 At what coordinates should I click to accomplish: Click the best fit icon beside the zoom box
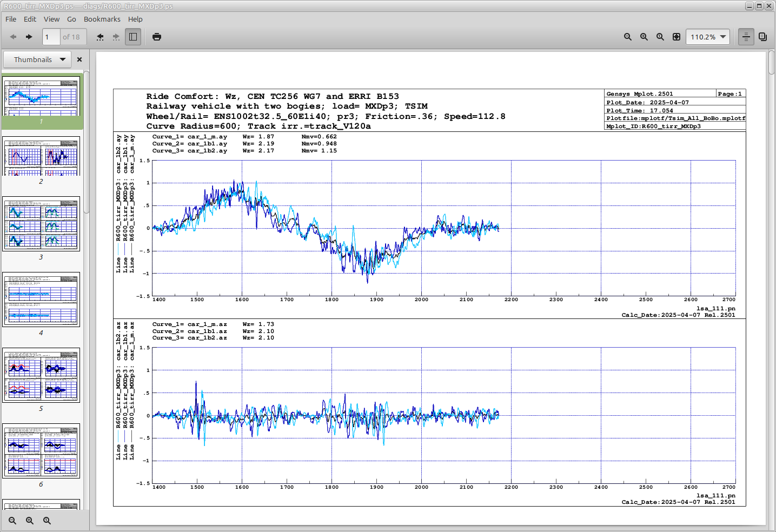click(676, 37)
